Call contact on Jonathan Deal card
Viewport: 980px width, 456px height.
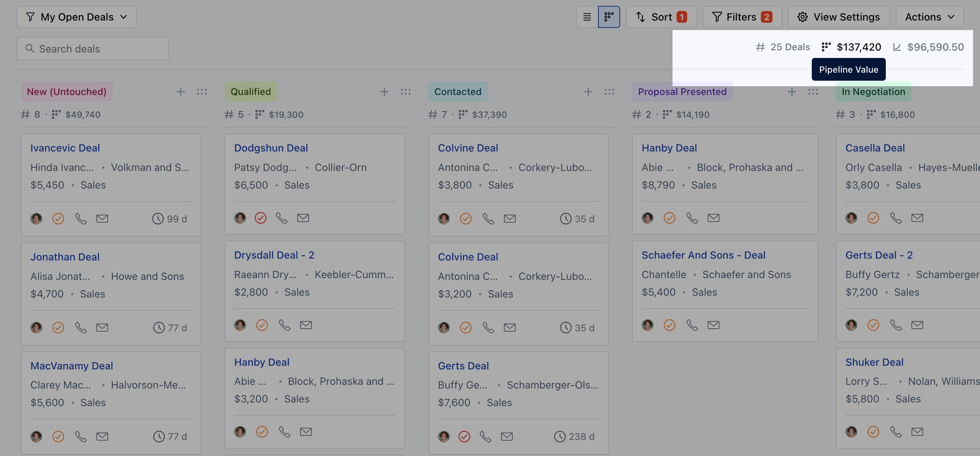point(81,328)
